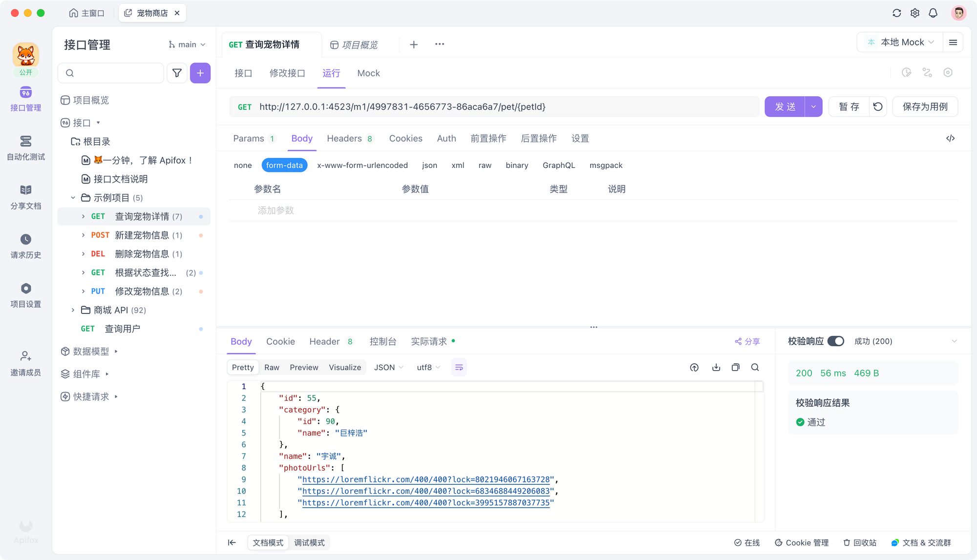
Task: Switch to the 控制台 tab in the response panel
Action: coord(383,341)
